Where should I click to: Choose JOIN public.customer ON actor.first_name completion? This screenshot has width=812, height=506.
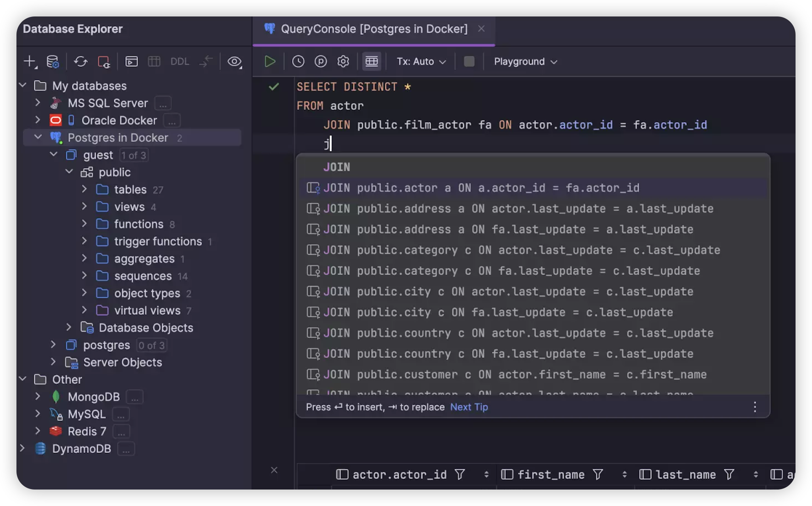(533, 374)
